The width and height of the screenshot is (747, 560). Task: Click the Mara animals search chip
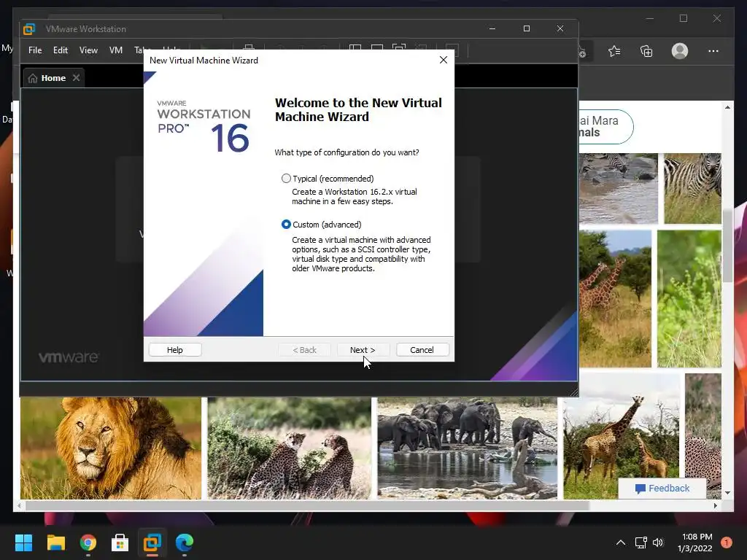tap(606, 127)
